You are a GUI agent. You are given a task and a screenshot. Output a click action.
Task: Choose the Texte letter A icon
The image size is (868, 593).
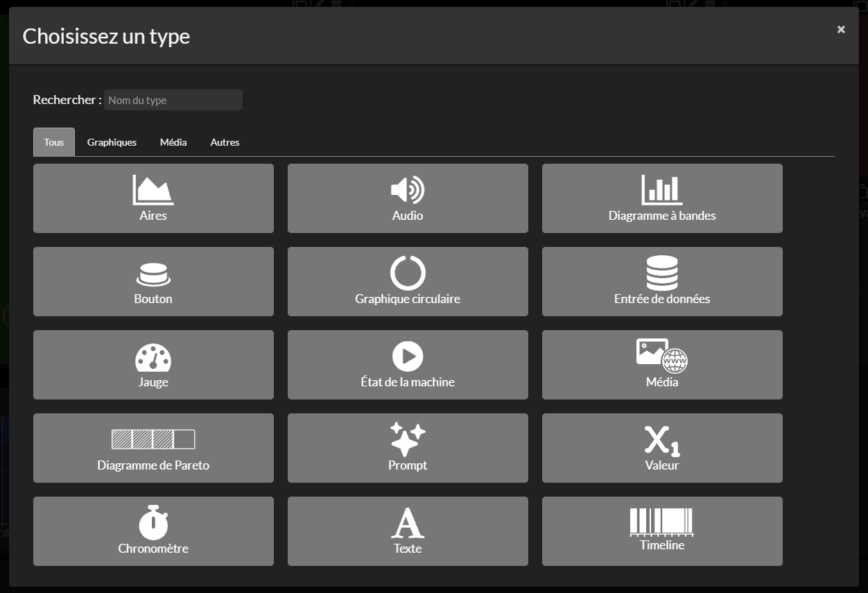tap(408, 523)
